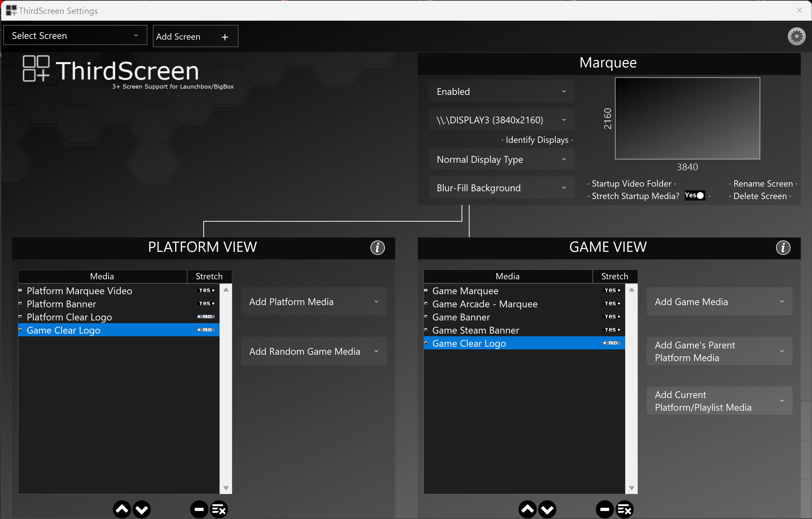Toggle stretch for Game Clear Logo in Platform View
812x519 pixels.
tap(206, 330)
